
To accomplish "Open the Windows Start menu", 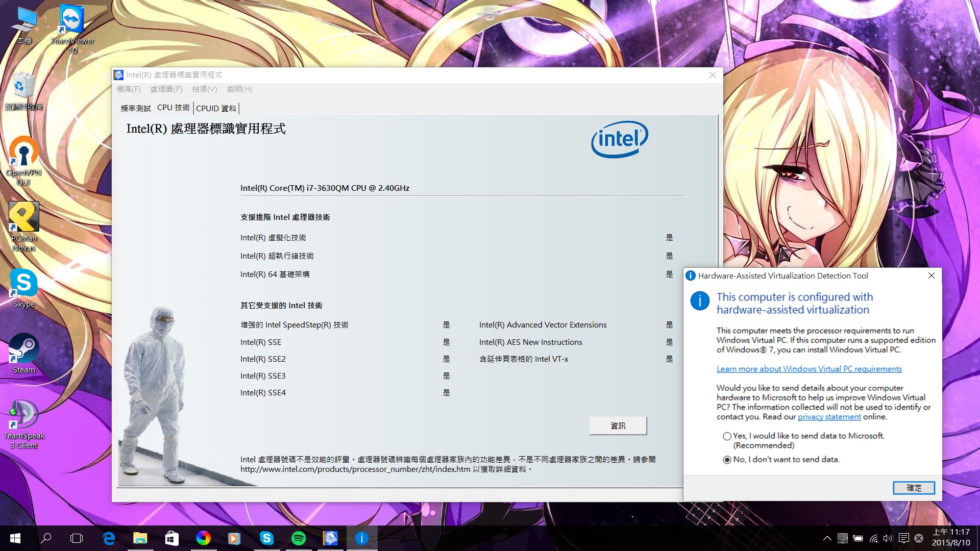I will coord(15,538).
